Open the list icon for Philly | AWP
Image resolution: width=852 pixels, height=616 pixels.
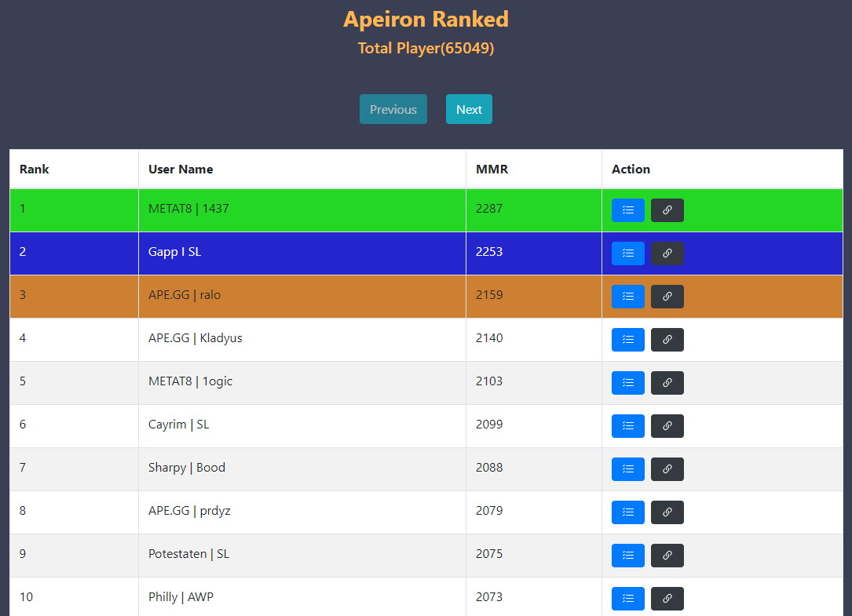click(x=627, y=599)
